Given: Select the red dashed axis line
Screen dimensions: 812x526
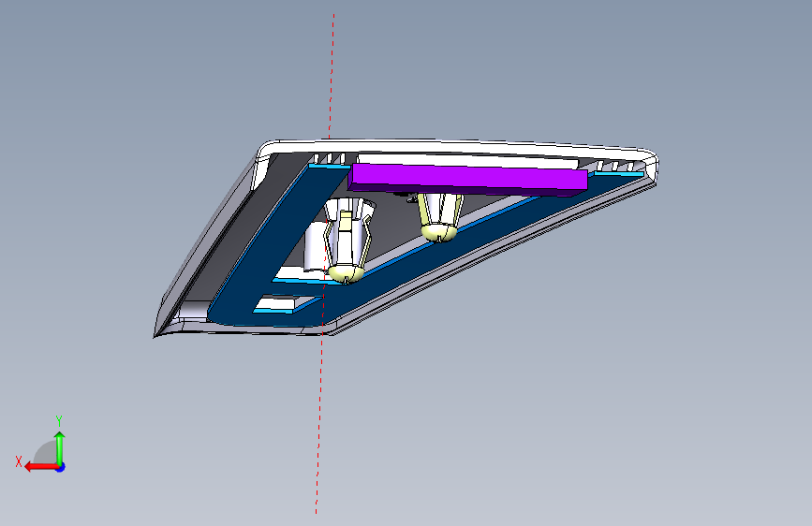Looking at the screenshot, I should pyautogui.click(x=325, y=264).
